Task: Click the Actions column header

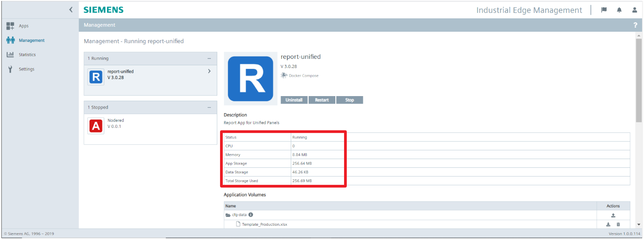Action: [613, 206]
